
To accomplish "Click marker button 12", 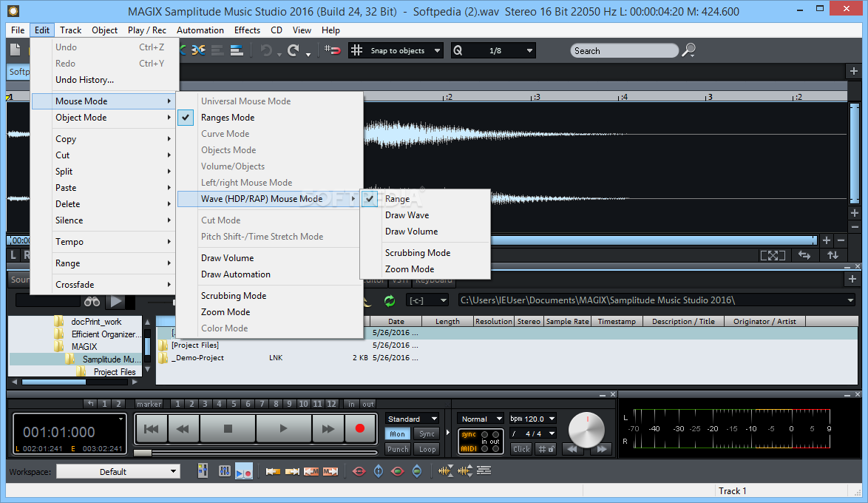I will (331, 404).
